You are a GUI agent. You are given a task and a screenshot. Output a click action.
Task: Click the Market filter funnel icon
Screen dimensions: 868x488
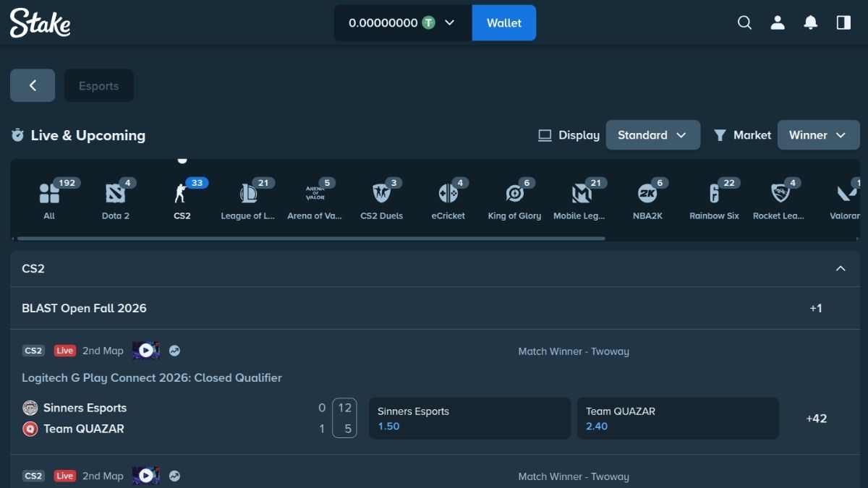(x=720, y=135)
